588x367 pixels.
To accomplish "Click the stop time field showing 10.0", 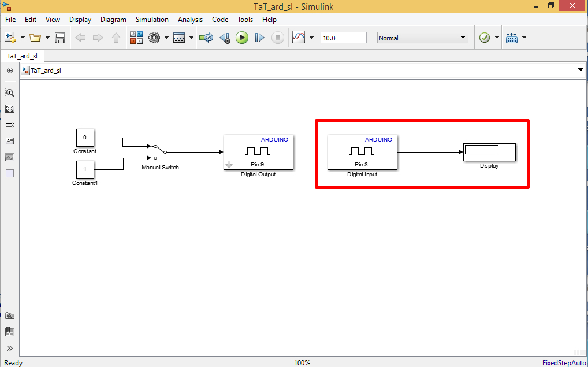I will (344, 38).
